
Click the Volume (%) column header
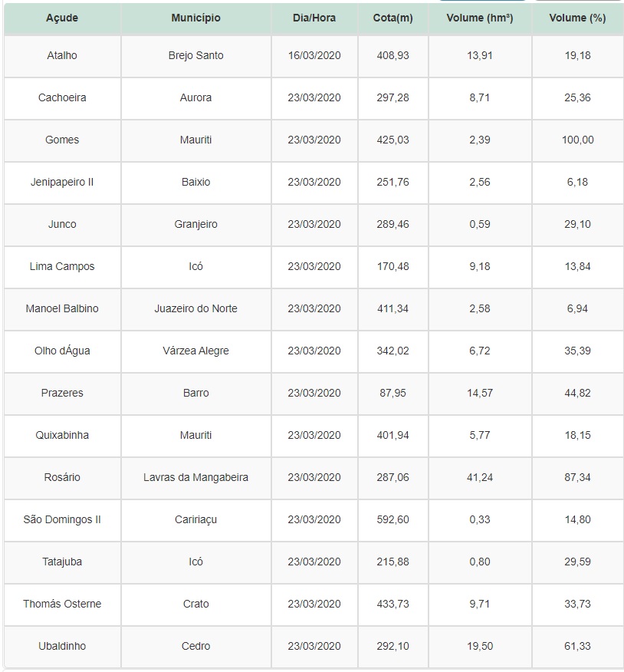pos(577,18)
